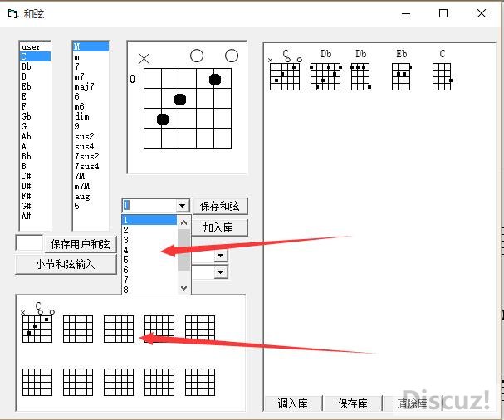504x420 pixels.
Task: Select the C chord in the first measure slot
Action: [x=37, y=326]
